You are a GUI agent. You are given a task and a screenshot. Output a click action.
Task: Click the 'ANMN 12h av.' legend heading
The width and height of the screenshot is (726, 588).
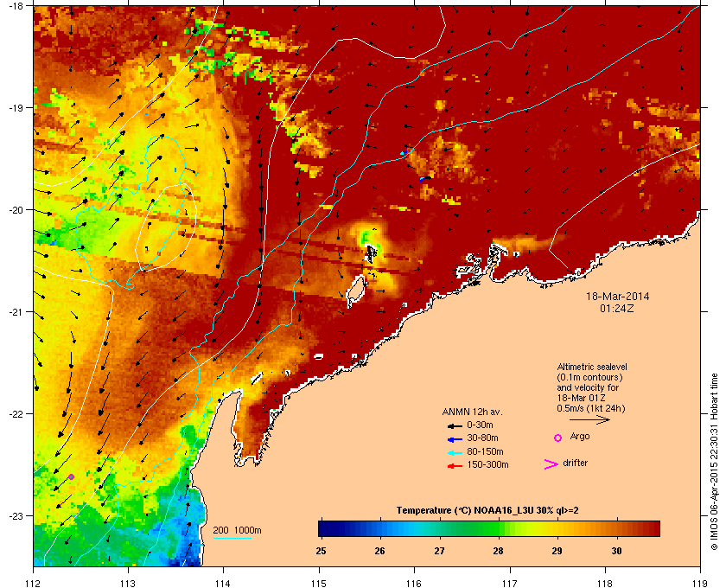click(472, 412)
